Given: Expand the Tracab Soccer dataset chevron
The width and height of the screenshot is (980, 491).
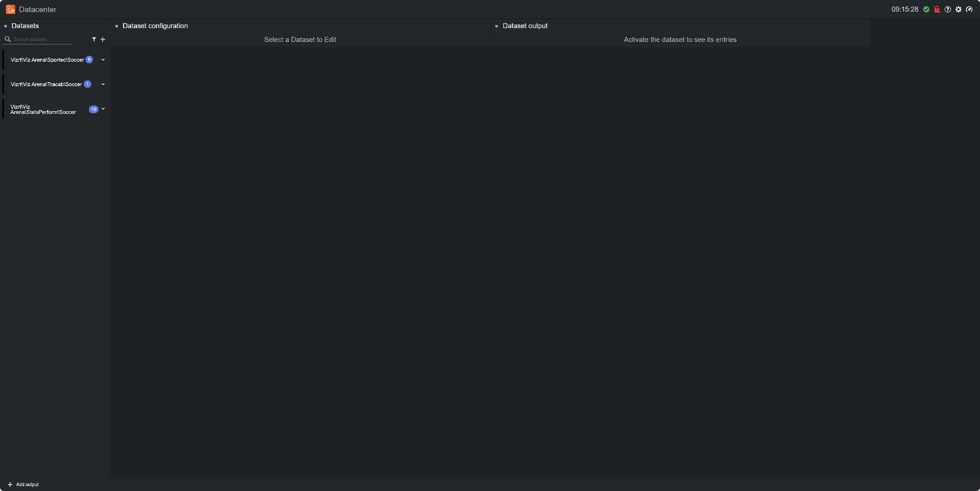Looking at the screenshot, I should click(103, 84).
